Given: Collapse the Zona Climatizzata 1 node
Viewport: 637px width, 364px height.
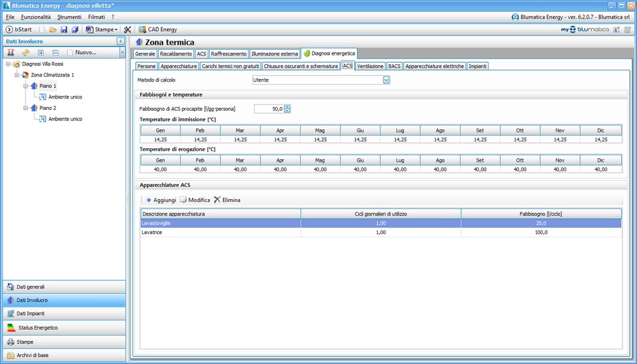Looking at the screenshot, I should coord(17,75).
